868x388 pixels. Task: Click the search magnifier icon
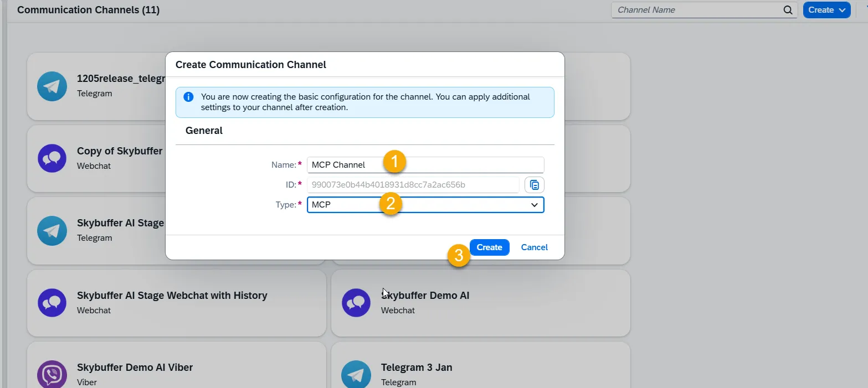tap(788, 10)
